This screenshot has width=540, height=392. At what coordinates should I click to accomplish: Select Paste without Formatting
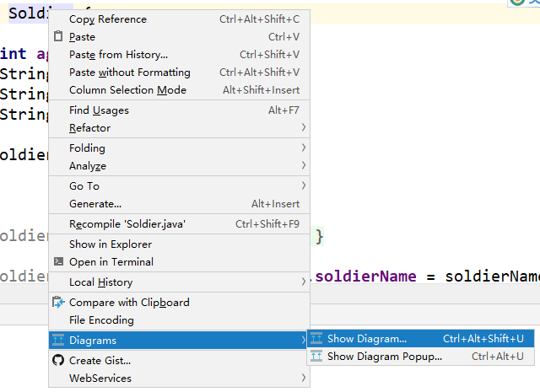coord(129,72)
